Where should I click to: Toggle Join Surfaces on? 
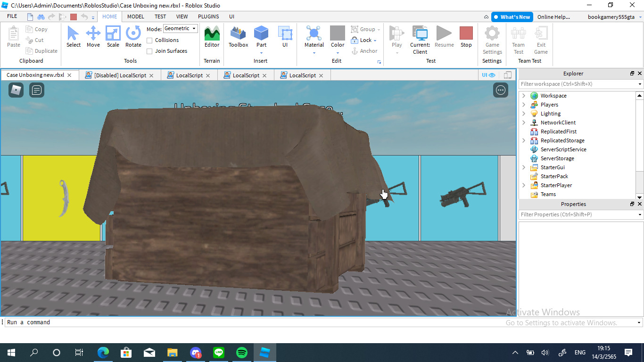pyautogui.click(x=149, y=51)
